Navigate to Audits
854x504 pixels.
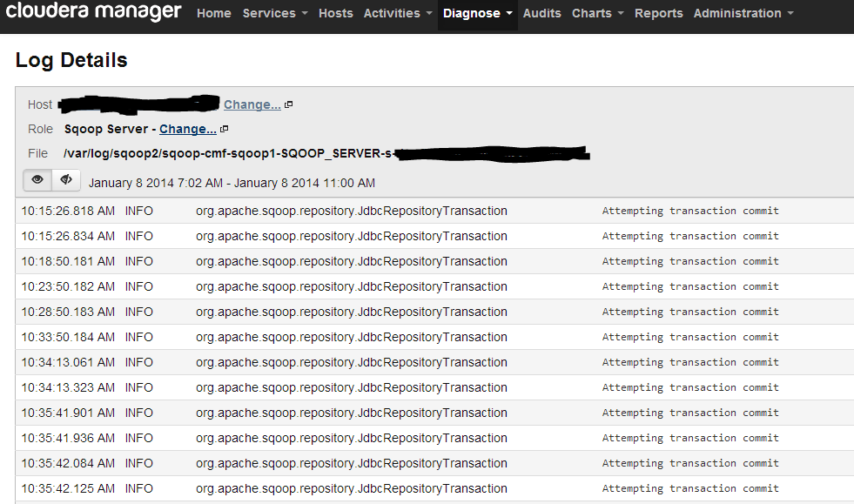click(x=542, y=13)
